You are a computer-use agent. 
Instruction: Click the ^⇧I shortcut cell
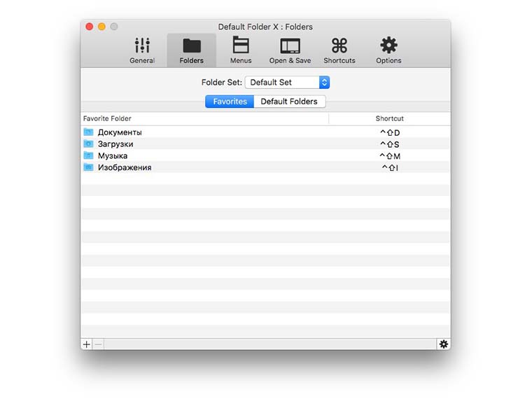pos(390,167)
